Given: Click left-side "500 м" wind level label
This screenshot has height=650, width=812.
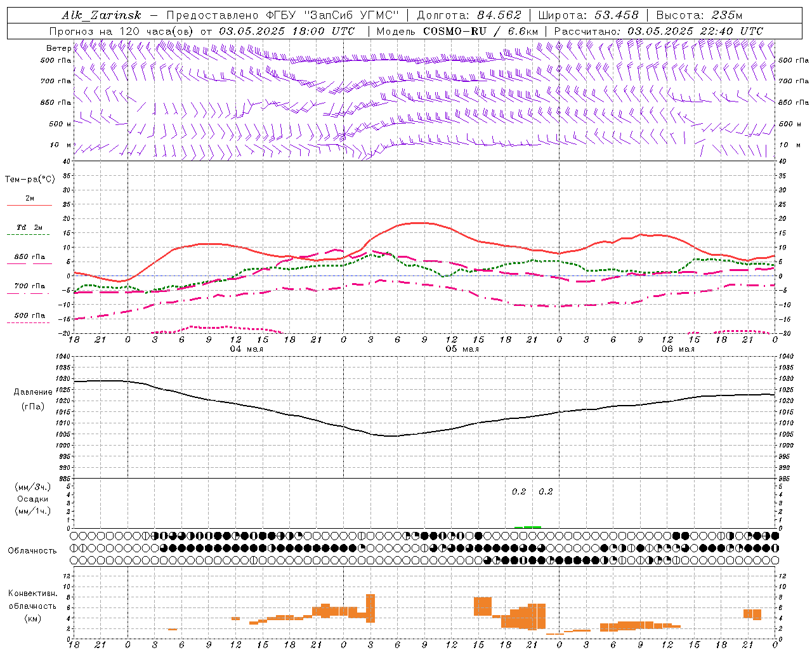Looking at the screenshot, I should pos(60,124).
